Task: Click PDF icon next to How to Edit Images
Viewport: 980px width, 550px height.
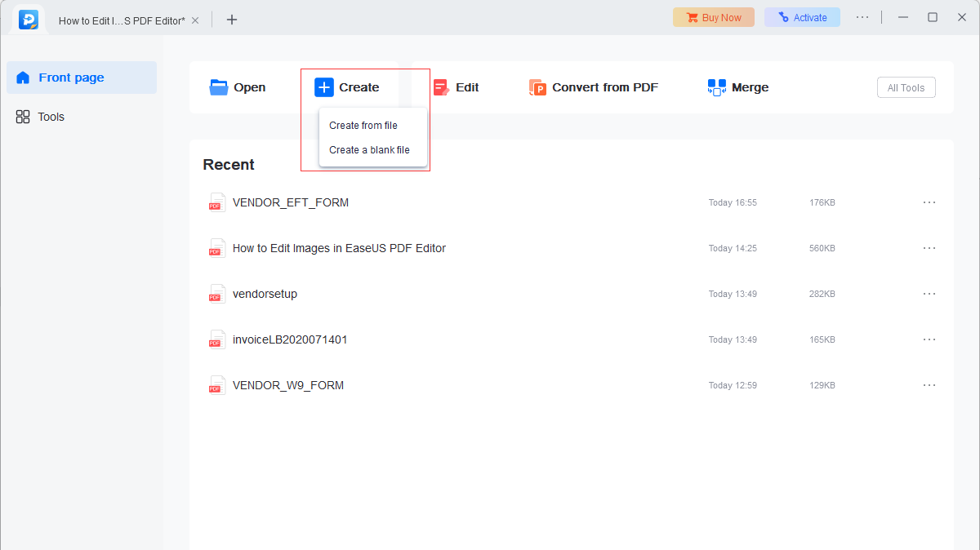Action: pos(216,248)
